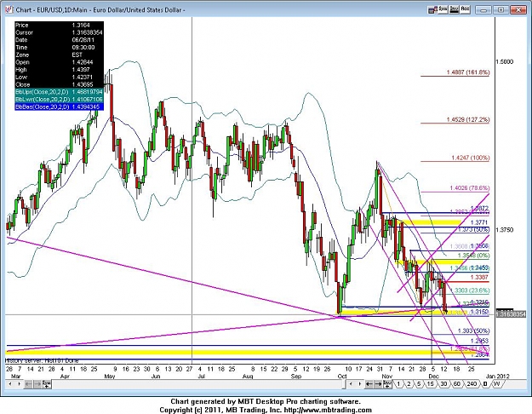The width and height of the screenshot is (532, 414).
Task: Switch to the 2-minute timeframe tab
Action: coord(409,384)
